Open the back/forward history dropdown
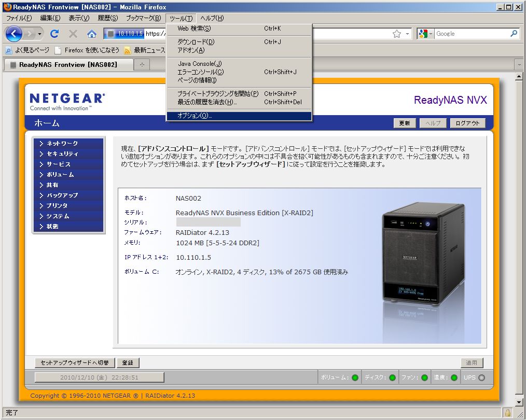The height and width of the screenshot is (420, 526). tap(39, 34)
